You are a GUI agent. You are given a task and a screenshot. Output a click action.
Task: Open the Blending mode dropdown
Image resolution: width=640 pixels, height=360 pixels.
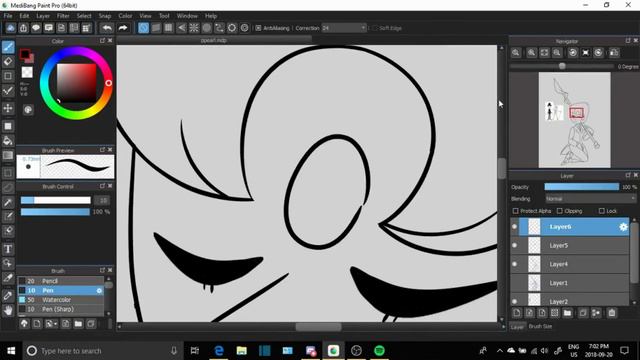pyautogui.click(x=591, y=199)
